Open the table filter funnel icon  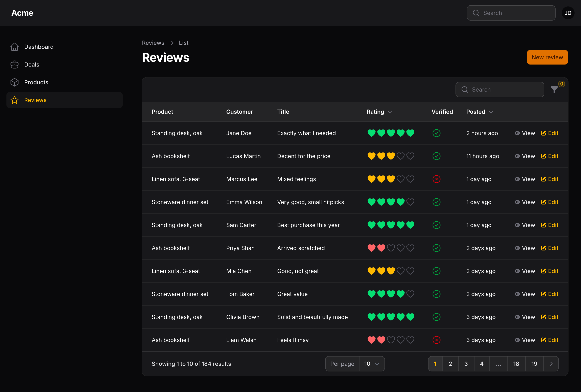[x=554, y=89]
